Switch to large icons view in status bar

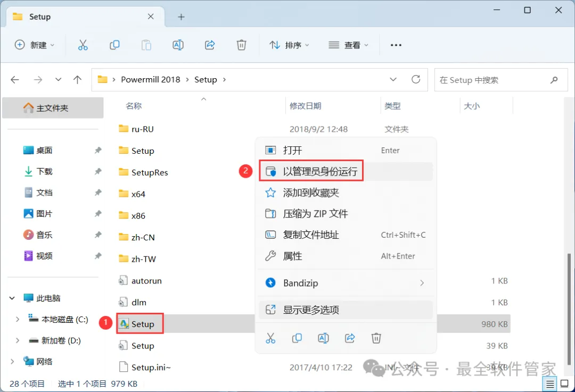click(565, 384)
